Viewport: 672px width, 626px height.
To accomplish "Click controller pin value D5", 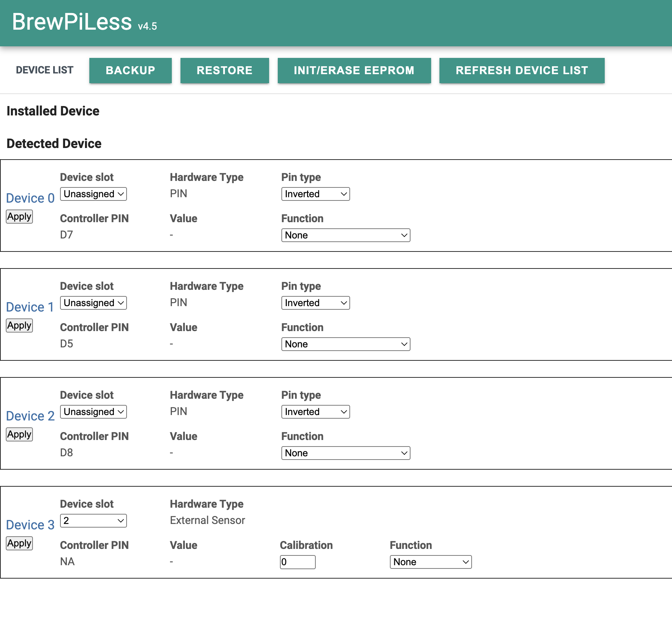I will click(67, 344).
